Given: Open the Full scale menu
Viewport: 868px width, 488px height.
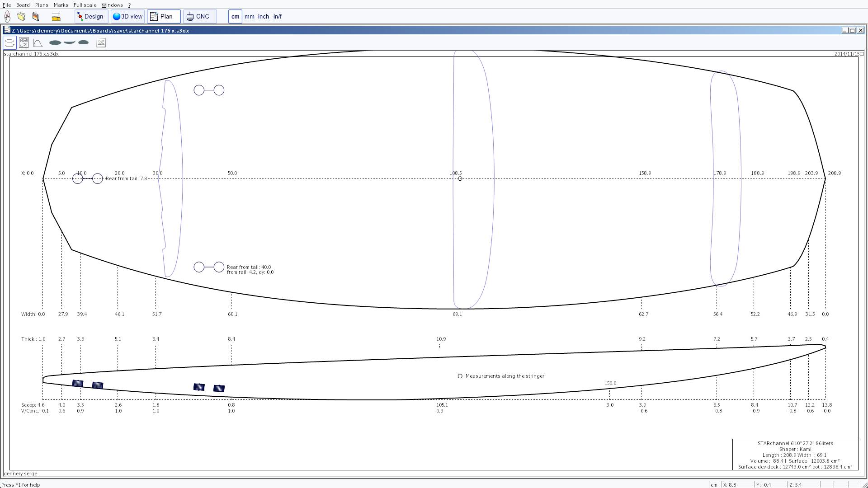Looking at the screenshot, I should point(85,5).
